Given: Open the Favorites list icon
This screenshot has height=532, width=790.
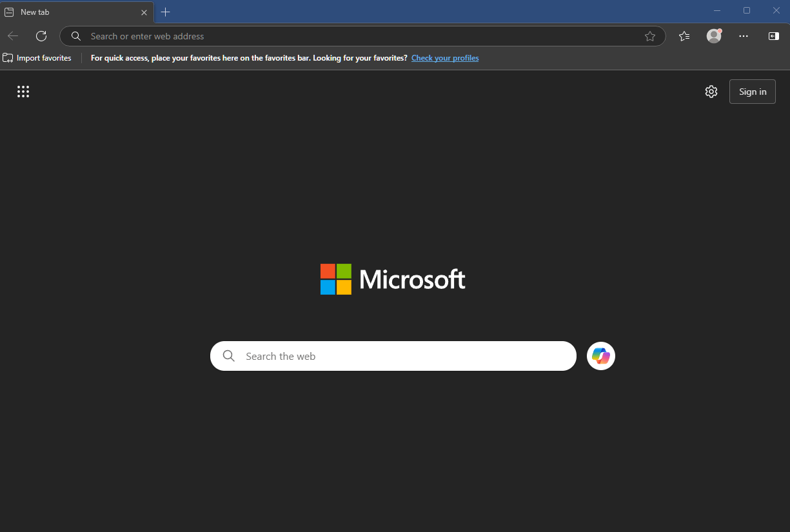Looking at the screenshot, I should click(684, 36).
